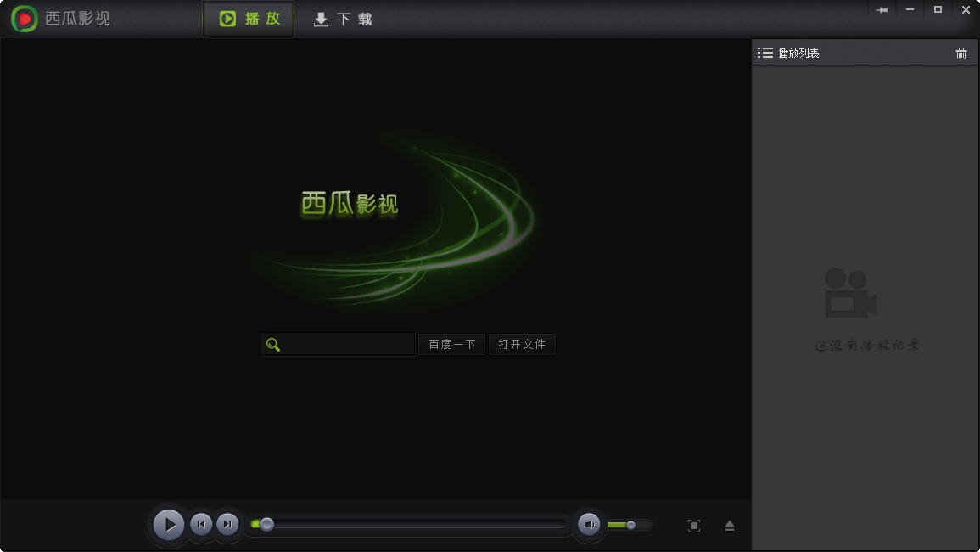Clear playlist using the trash icon

point(961,53)
